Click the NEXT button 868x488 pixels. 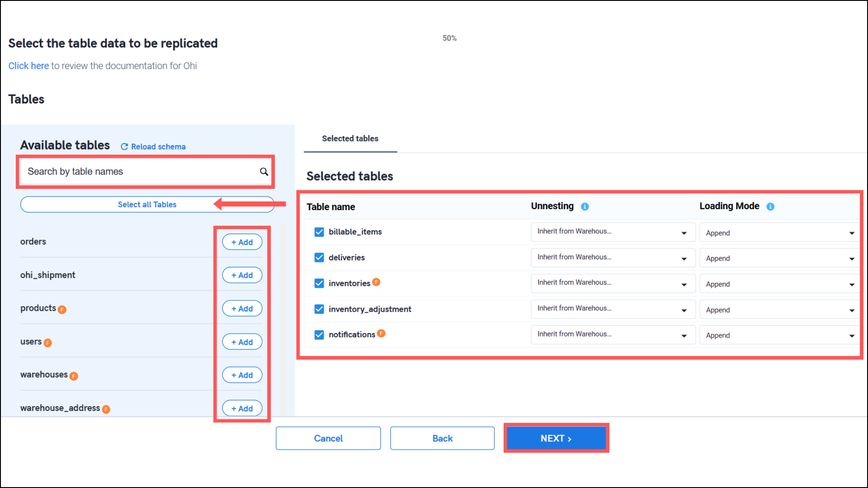coord(556,438)
